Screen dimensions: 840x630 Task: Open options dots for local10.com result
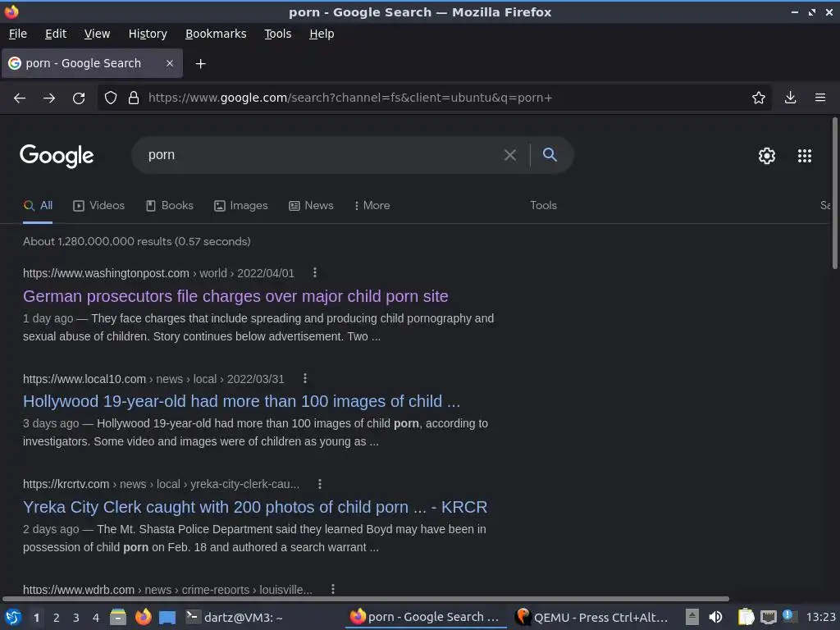coord(305,378)
